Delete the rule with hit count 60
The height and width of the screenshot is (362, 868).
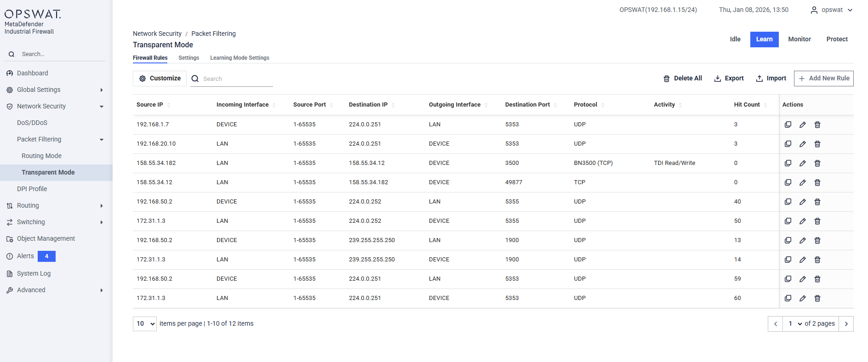817,298
